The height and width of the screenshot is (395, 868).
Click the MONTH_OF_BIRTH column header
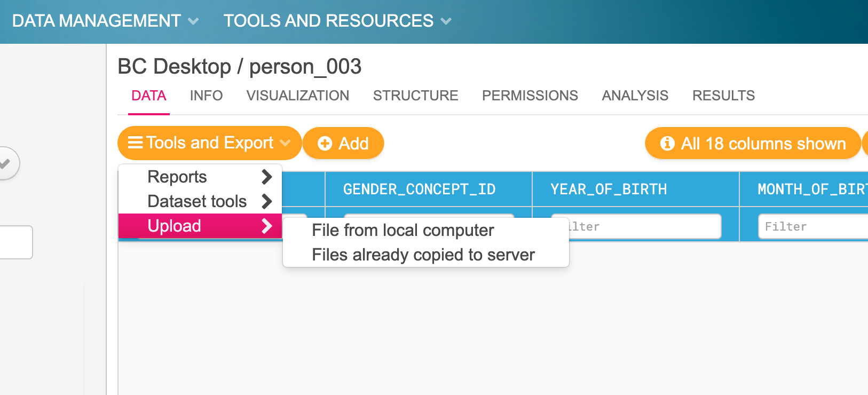[x=804, y=189]
